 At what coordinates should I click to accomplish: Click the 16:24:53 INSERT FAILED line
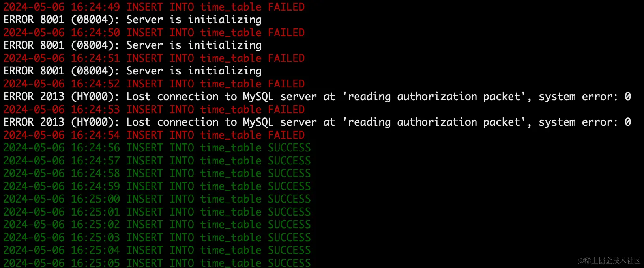coord(154,110)
